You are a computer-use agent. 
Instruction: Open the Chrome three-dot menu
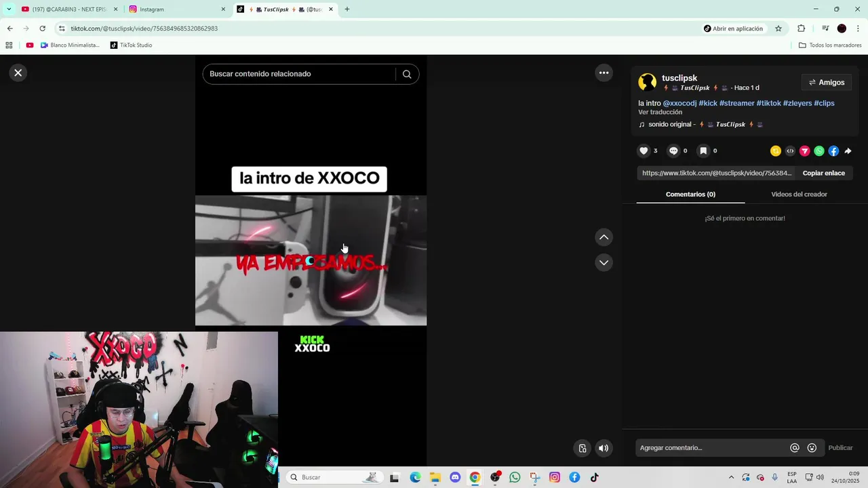859,28
